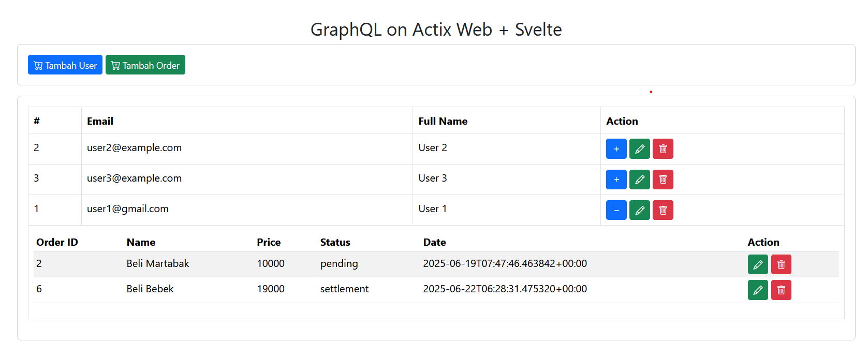
Task: Click the Tambah Order button
Action: click(145, 65)
